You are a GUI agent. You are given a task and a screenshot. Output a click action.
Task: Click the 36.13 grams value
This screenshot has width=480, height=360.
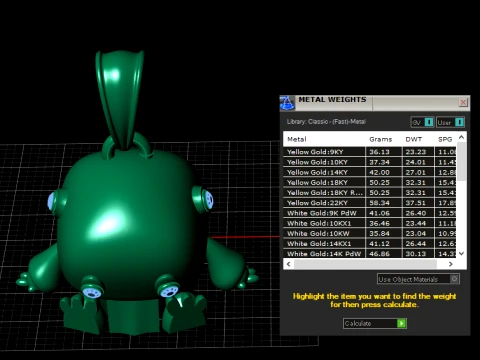[379, 152]
